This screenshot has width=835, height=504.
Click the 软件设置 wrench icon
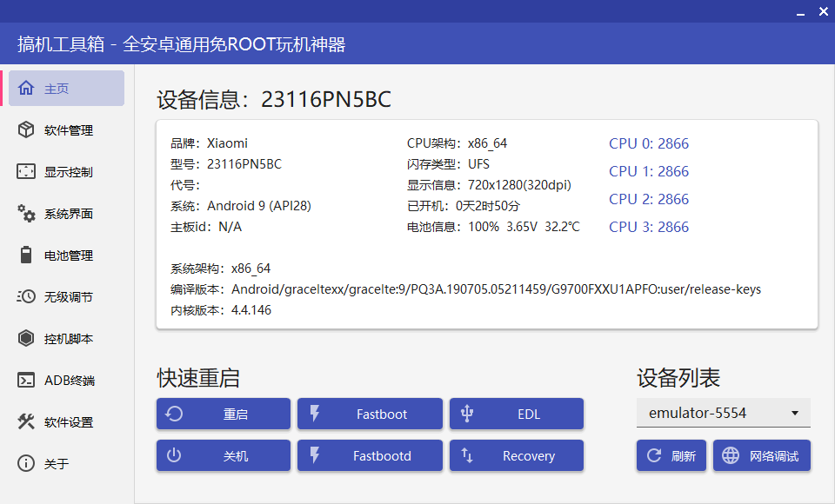click(26, 421)
